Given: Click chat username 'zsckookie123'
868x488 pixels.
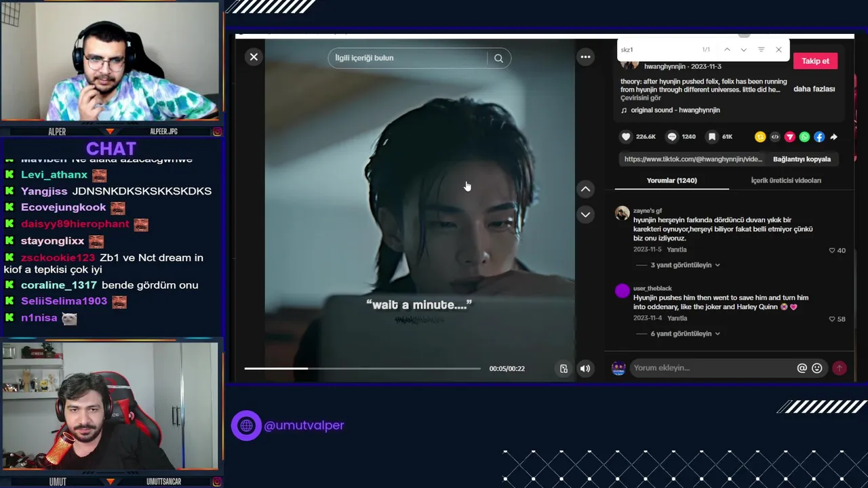Looking at the screenshot, I should pyautogui.click(x=58, y=258).
